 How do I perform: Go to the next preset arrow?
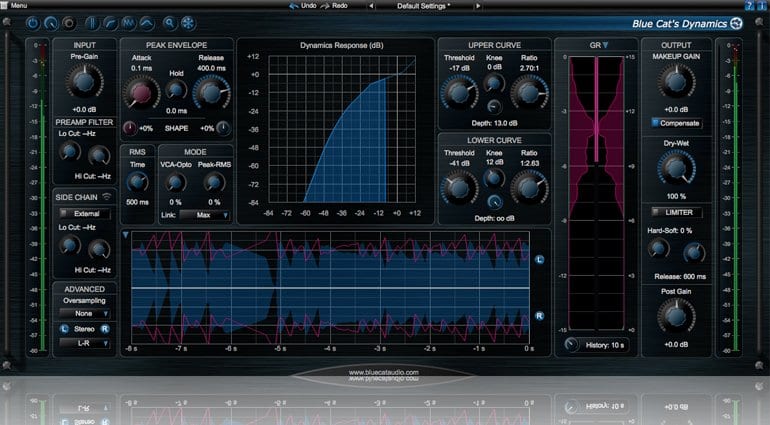(x=477, y=6)
